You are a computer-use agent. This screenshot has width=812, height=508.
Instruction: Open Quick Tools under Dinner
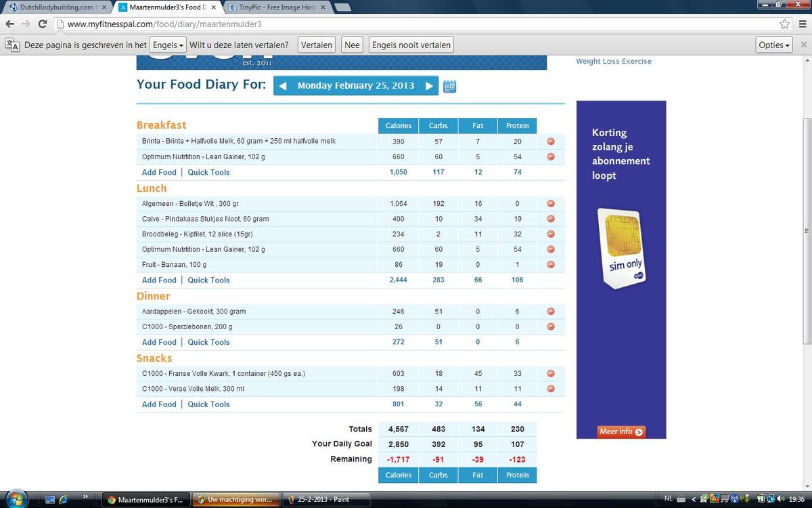coord(208,343)
